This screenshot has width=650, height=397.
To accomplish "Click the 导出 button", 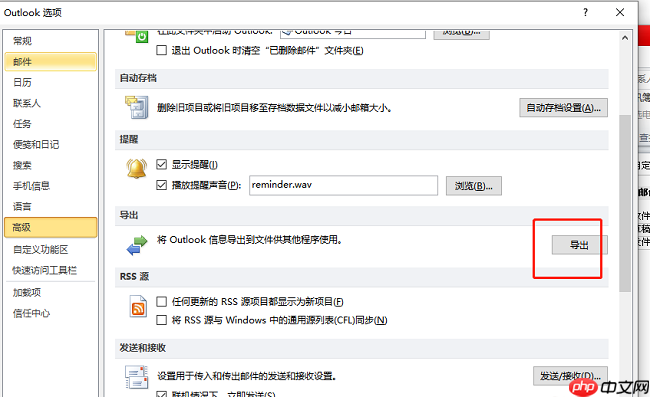I will pos(579,245).
